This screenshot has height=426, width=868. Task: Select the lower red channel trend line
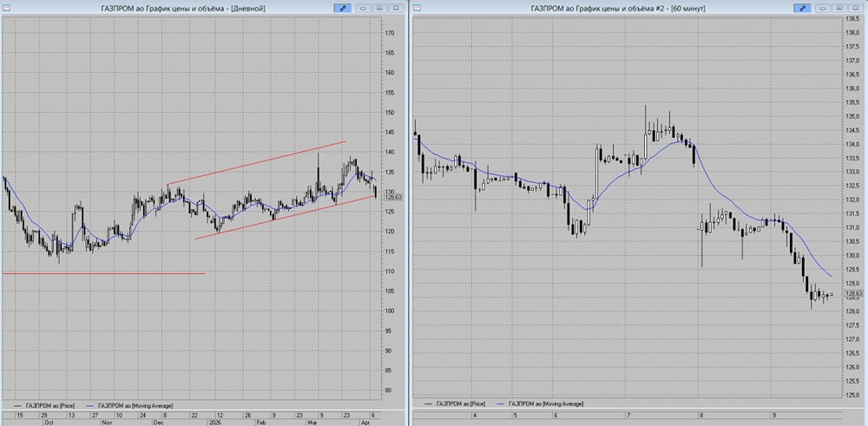[286, 216]
